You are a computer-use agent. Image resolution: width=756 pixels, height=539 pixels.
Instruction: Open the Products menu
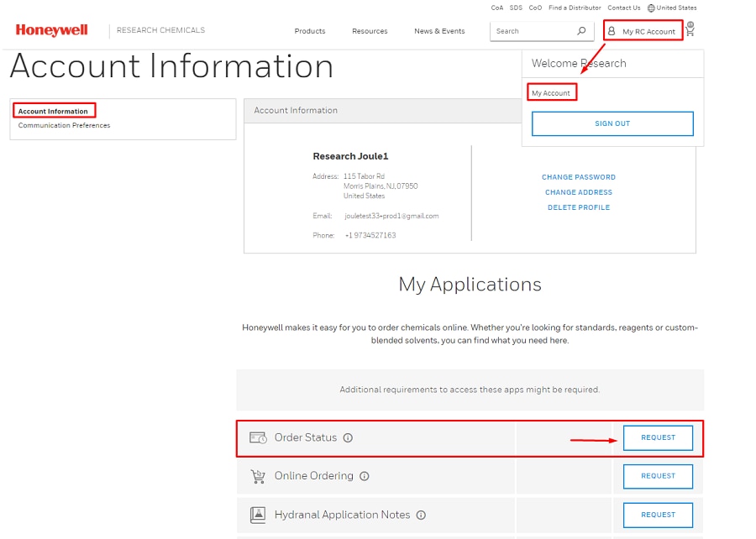pos(309,31)
